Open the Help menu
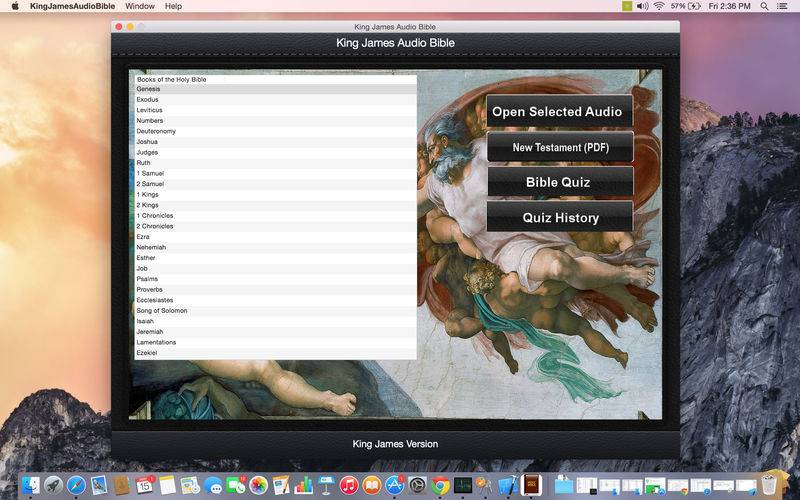Image resolution: width=800 pixels, height=500 pixels. (x=173, y=6)
